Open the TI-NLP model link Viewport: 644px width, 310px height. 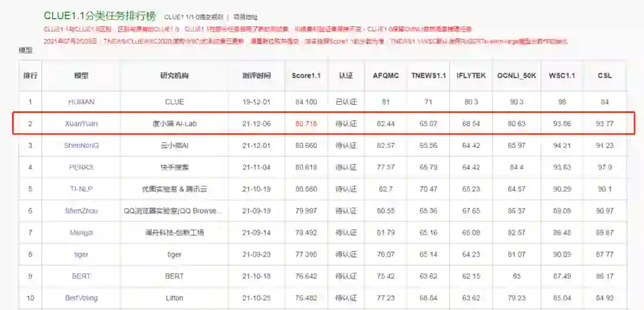click(x=81, y=189)
